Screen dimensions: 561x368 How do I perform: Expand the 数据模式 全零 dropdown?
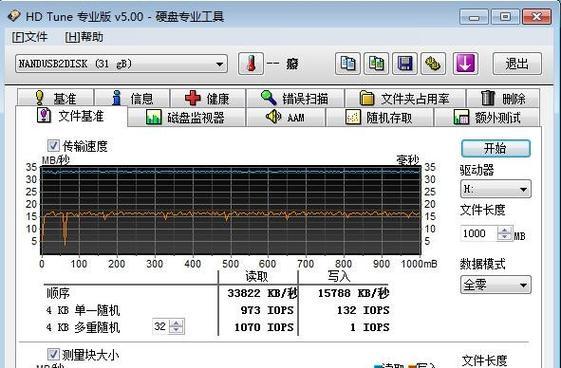(x=496, y=285)
